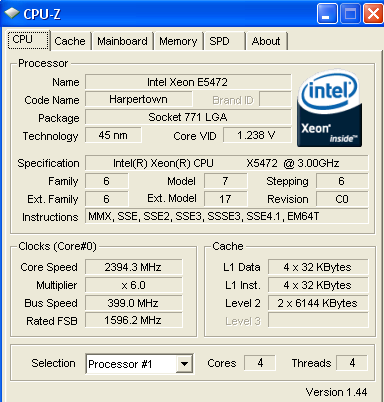
Task: Click the empty Brand ID field
Action: 275,99
